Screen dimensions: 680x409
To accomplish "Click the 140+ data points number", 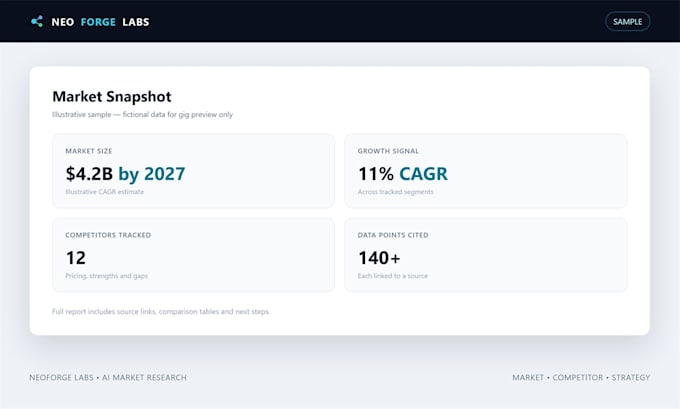I will [379, 258].
